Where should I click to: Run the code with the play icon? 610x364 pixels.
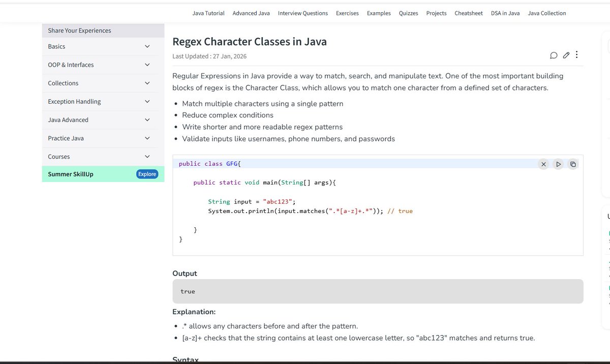pos(558,164)
